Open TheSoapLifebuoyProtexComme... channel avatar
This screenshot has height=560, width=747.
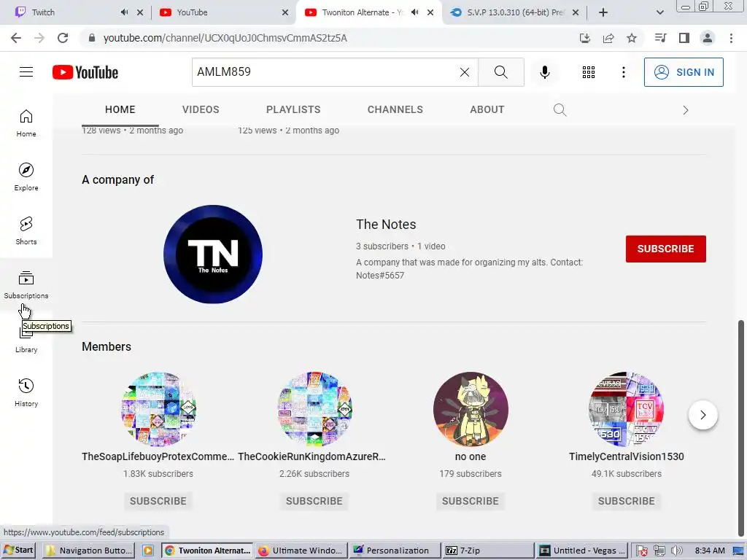click(x=158, y=409)
